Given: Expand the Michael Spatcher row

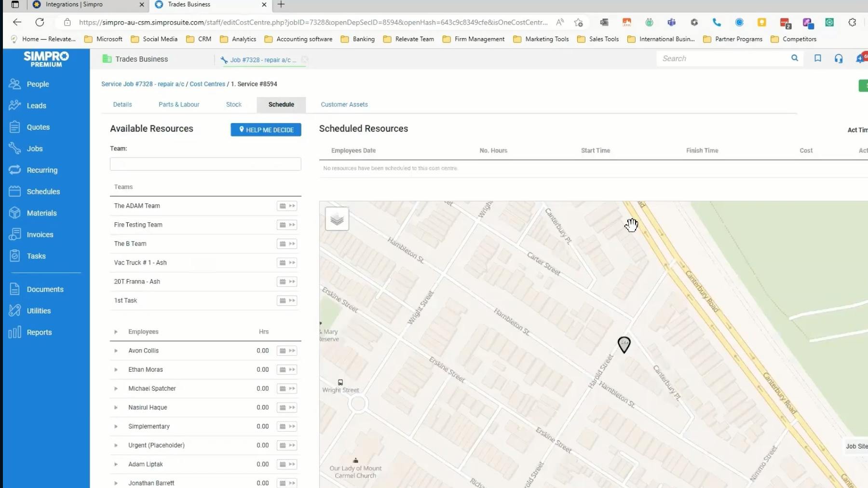Looking at the screenshot, I should [116, 389].
